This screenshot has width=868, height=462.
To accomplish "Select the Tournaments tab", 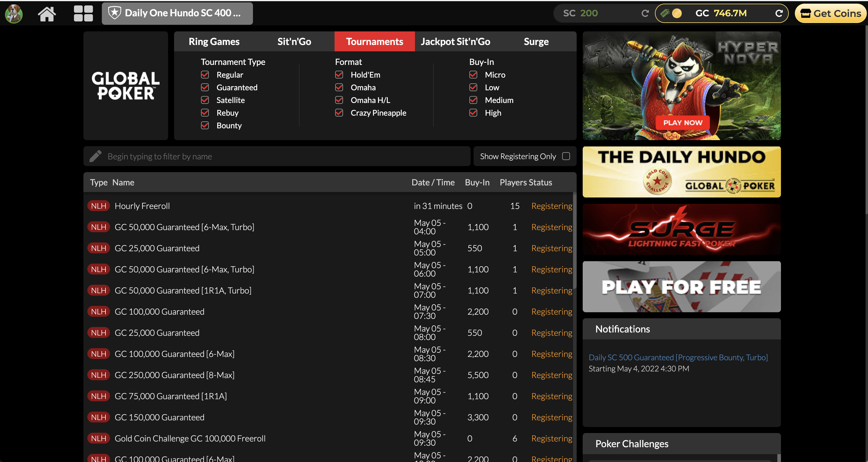I will coord(374,41).
